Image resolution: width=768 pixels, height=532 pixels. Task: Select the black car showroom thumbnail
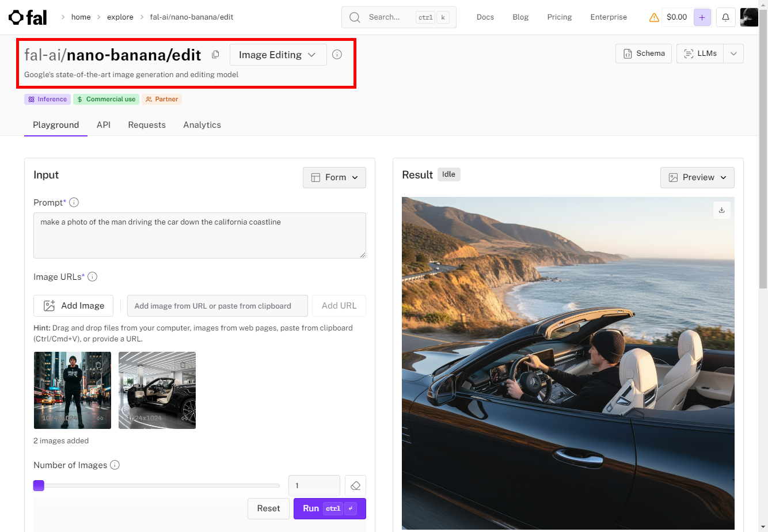157,390
